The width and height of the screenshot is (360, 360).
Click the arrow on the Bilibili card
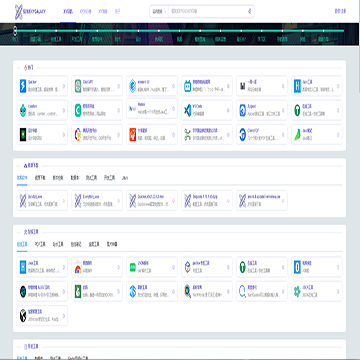tap(228, 86)
